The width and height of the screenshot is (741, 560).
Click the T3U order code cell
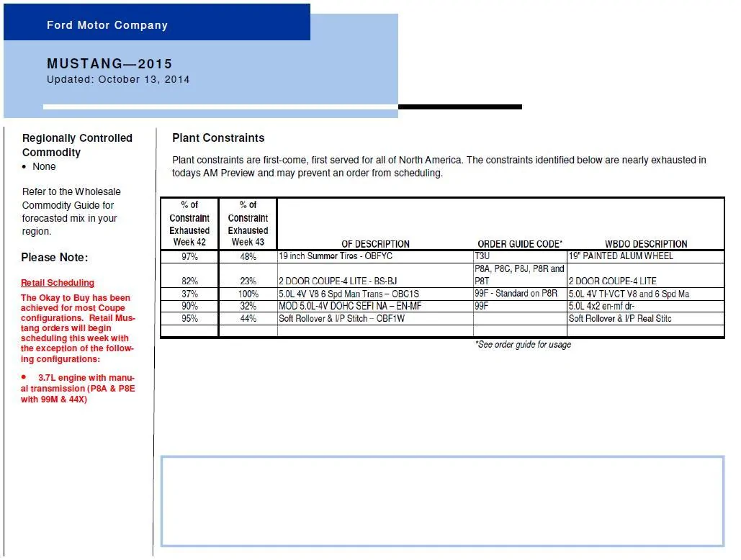[x=520, y=256]
